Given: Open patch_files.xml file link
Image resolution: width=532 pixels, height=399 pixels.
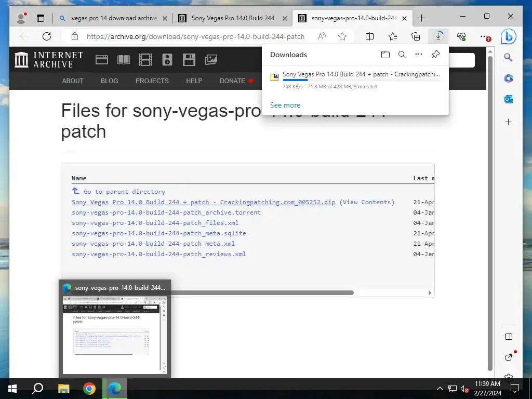Looking at the screenshot, I should coord(155,223).
